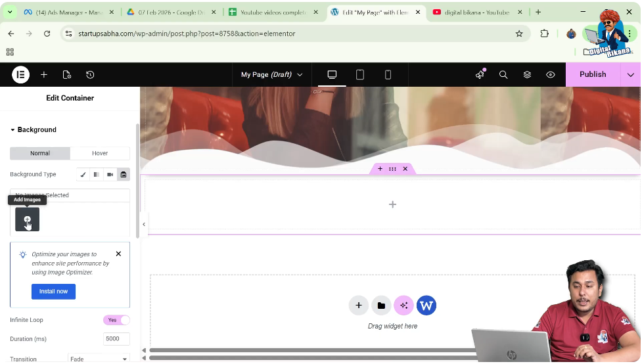Image resolution: width=642 pixels, height=364 pixels.
Task: Add a new element with the top-bar plus
Action: 44,75
